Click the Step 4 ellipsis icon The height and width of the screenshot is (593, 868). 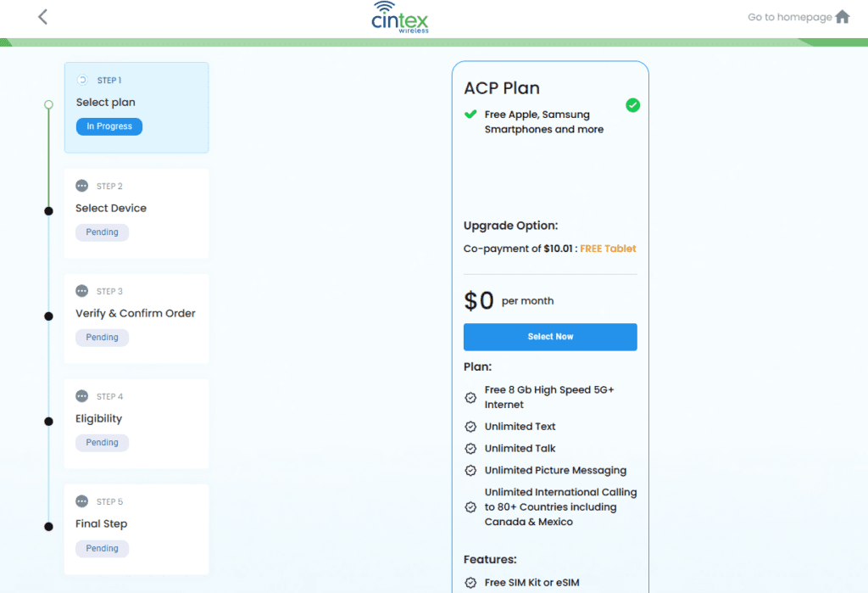pyautogui.click(x=81, y=396)
